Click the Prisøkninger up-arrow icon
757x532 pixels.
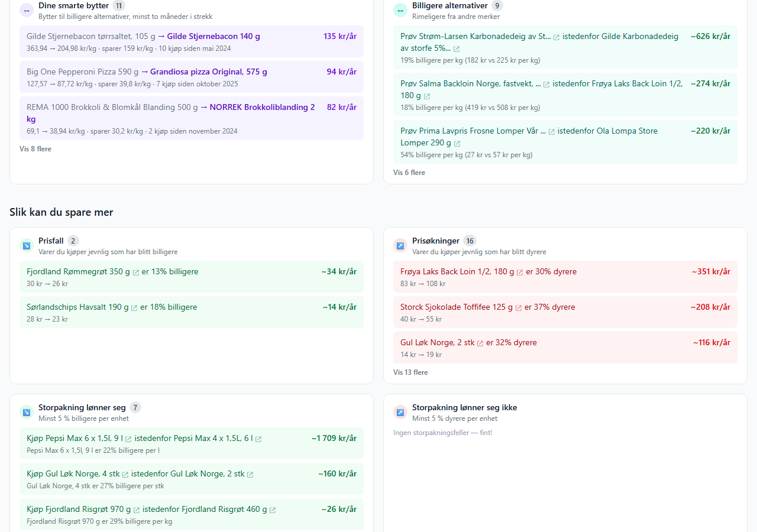[400, 245]
